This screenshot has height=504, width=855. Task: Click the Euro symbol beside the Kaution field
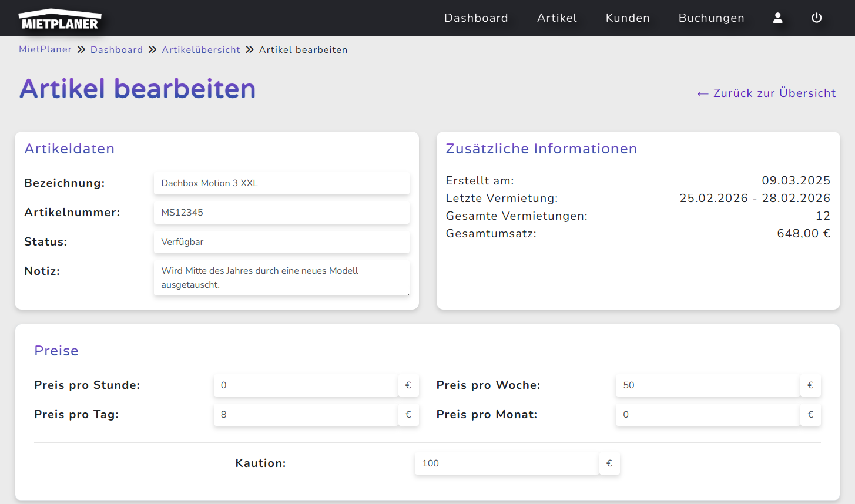tap(609, 463)
